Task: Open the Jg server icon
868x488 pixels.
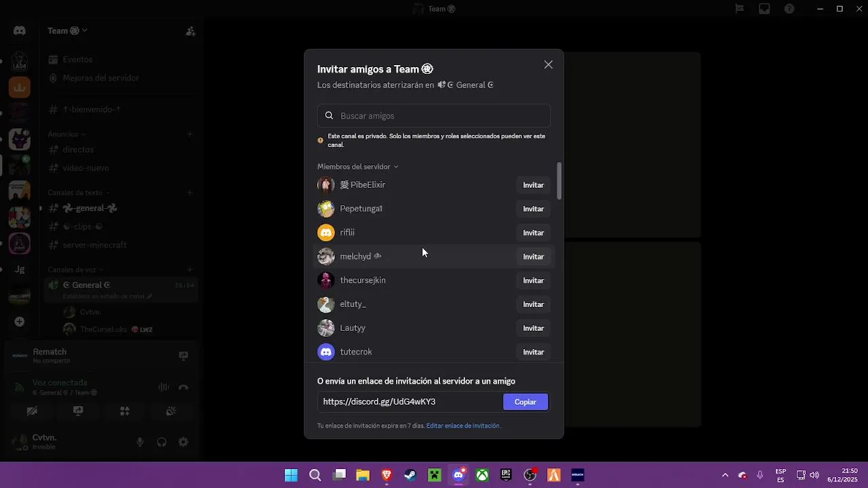Action: pos(20,269)
